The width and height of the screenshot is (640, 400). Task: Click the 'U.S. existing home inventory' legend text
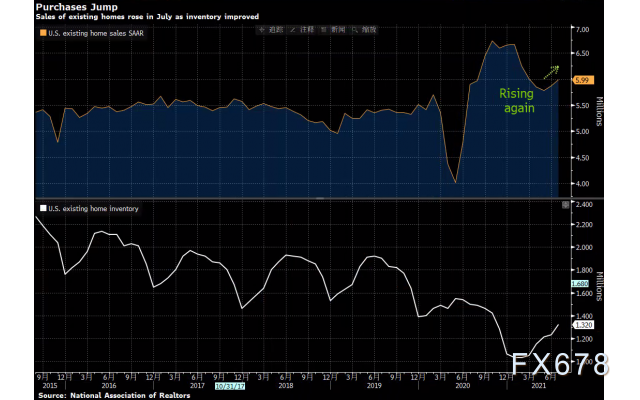[92, 208]
